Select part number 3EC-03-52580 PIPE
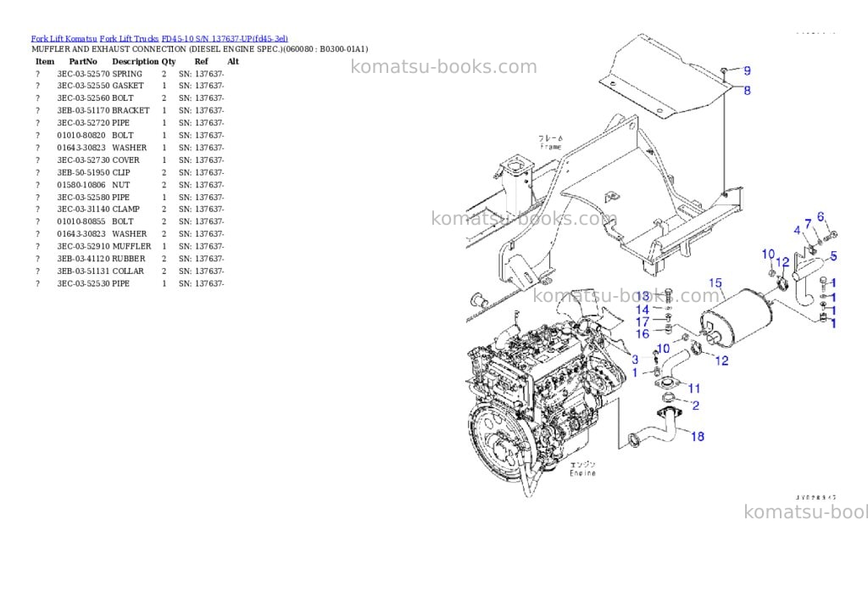Image resolution: width=868 pixels, height=615 pixels. tap(93, 198)
